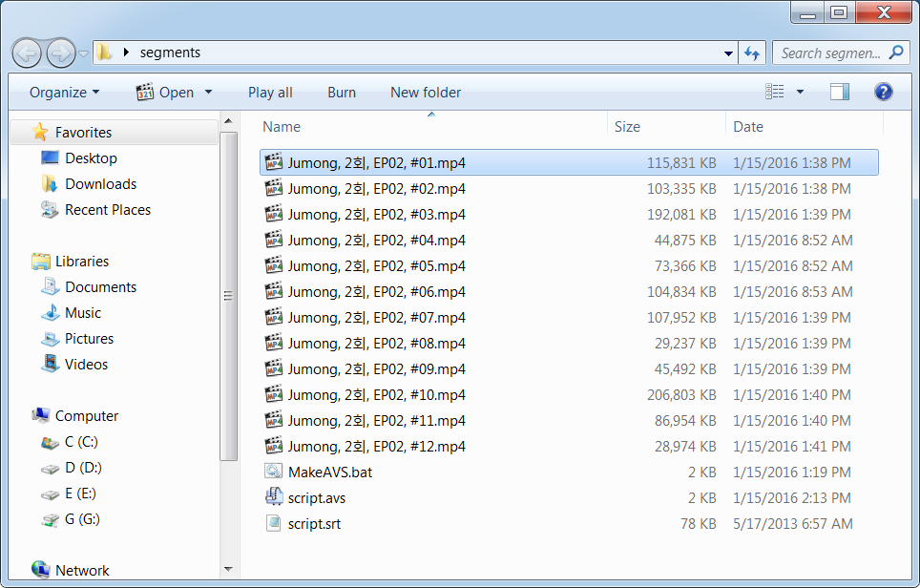Select the script.avs file icon
Image resolution: width=920 pixels, height=588 pixels.
click(274, 497)
